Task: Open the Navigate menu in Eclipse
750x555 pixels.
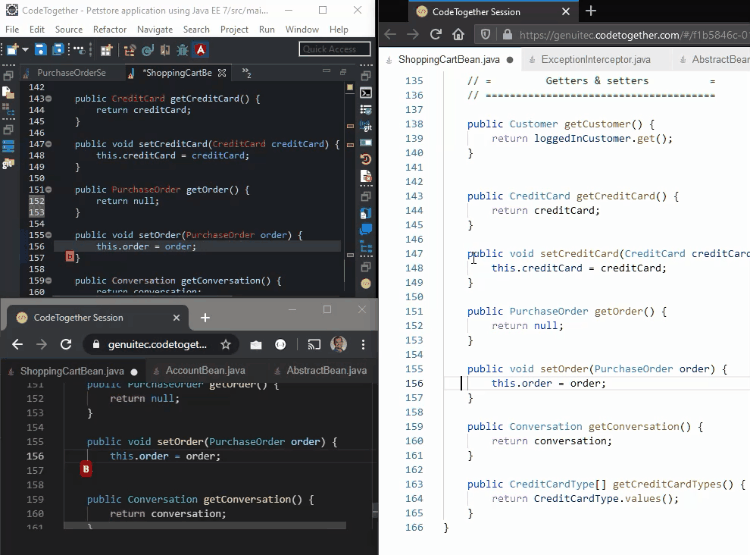Action: (x=155, y=30)
